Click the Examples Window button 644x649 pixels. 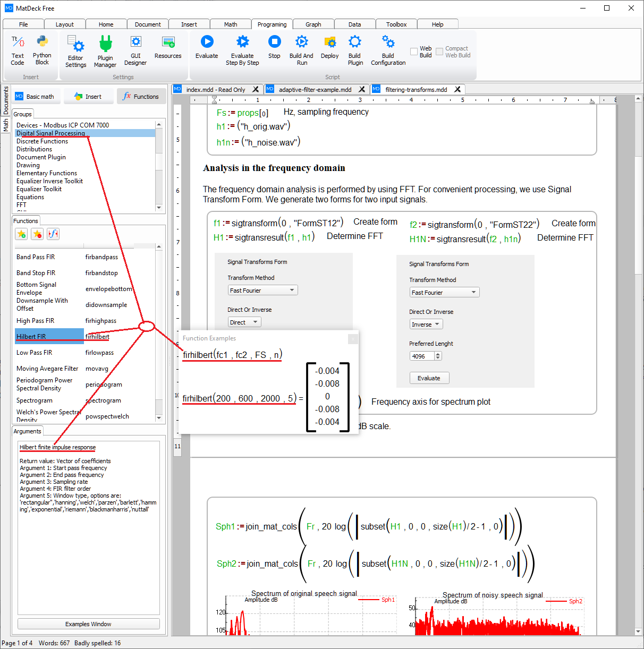(89, 624)
